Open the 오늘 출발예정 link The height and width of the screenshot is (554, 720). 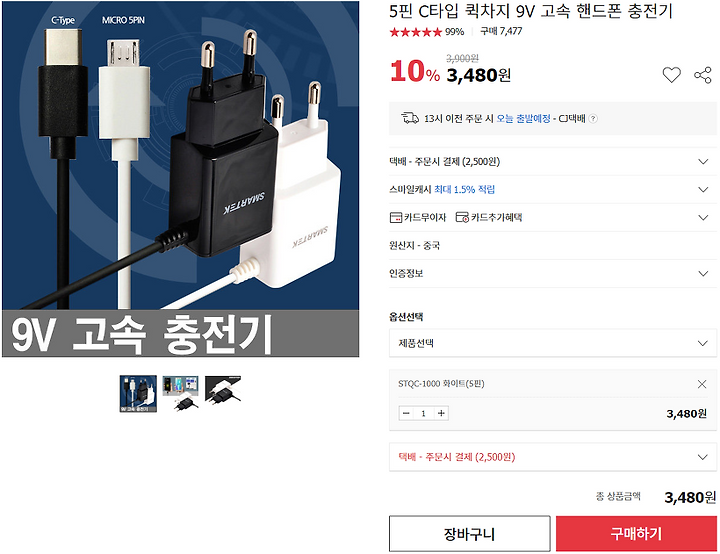tap(523, 119)
